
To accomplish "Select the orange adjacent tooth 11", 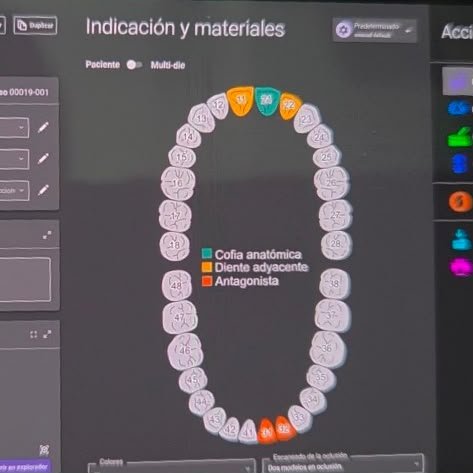I will 240,101.
